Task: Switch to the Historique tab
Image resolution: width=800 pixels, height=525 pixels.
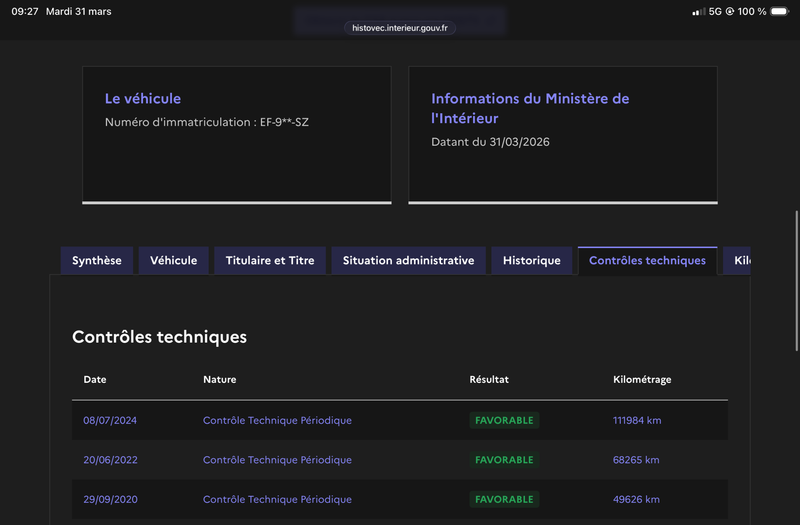Action: click(x=532, y=261)
